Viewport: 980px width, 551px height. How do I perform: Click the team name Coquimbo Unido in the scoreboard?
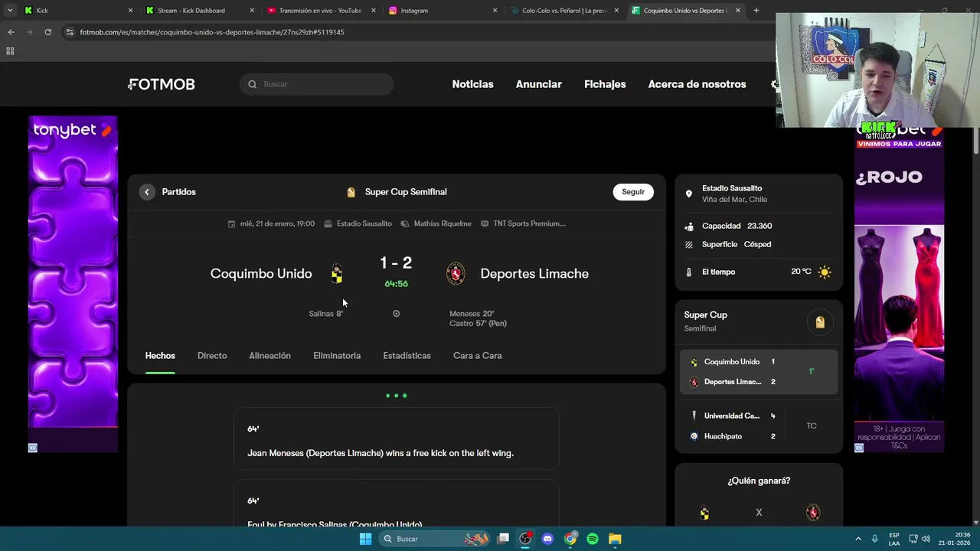coord(261,274)
